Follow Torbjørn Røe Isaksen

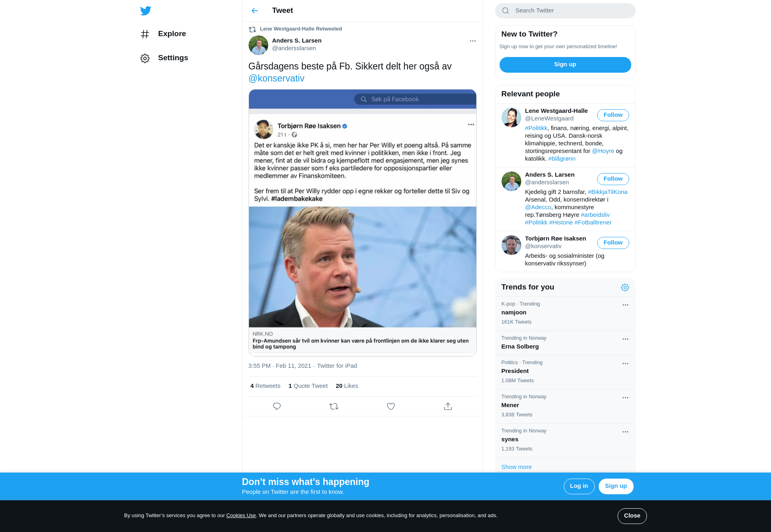click(613, 243)
